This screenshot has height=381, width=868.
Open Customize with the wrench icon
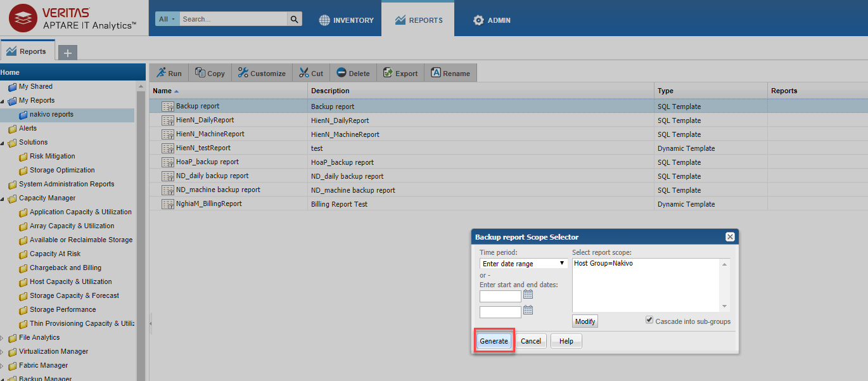pos(243,73)
